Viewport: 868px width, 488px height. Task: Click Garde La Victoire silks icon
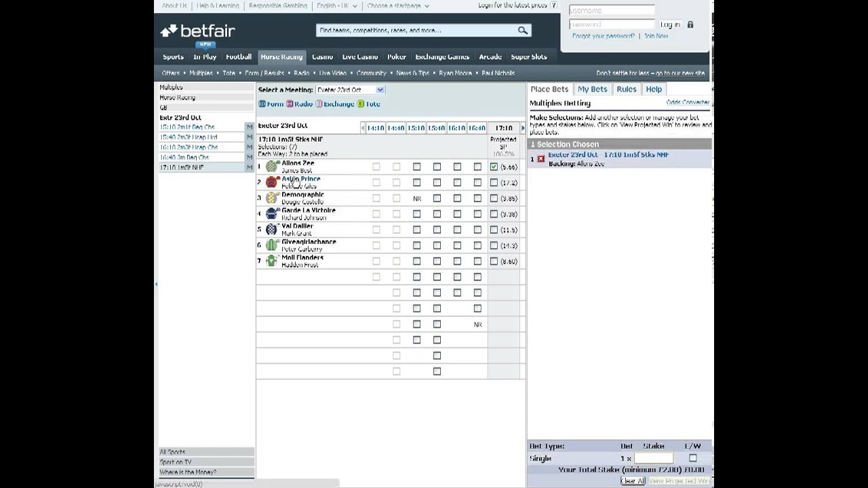click(x=272, y=213)
